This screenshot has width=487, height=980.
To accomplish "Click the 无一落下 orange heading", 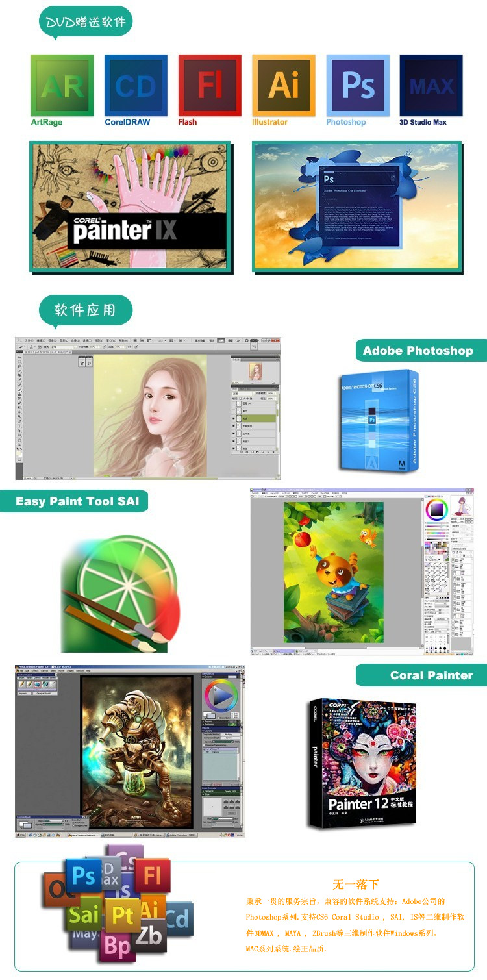I will point(356,884).
